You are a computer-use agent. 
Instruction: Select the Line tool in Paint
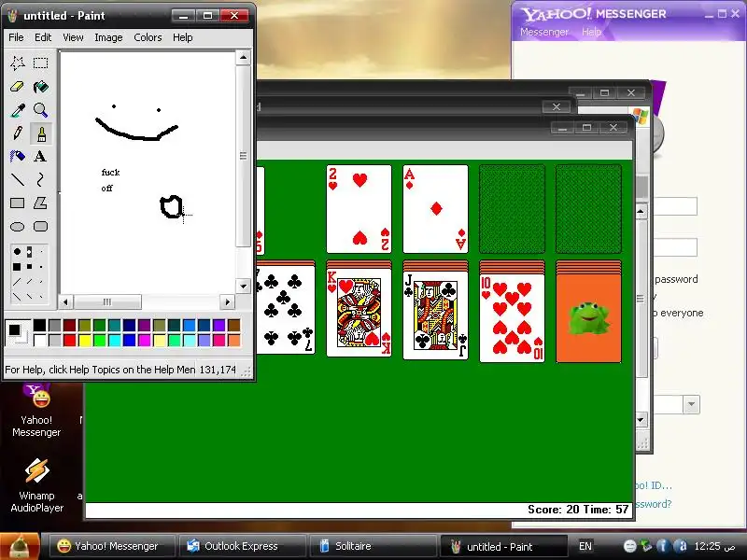click(18, 179)
